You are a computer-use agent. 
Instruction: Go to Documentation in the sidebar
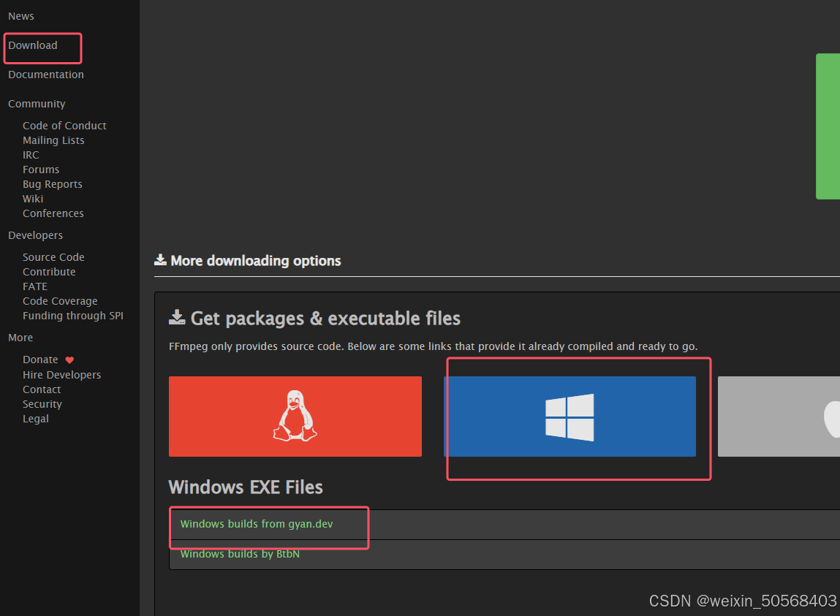[46, 75]
